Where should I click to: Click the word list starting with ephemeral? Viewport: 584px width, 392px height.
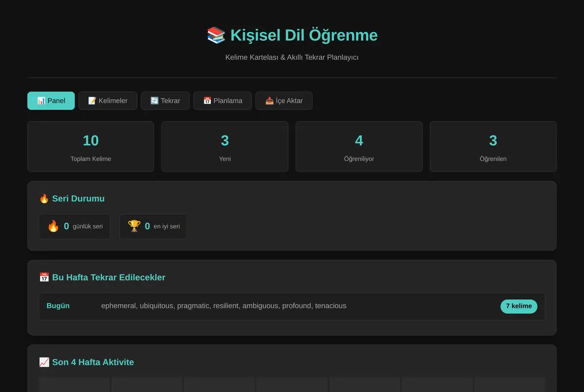coord(224,306)
